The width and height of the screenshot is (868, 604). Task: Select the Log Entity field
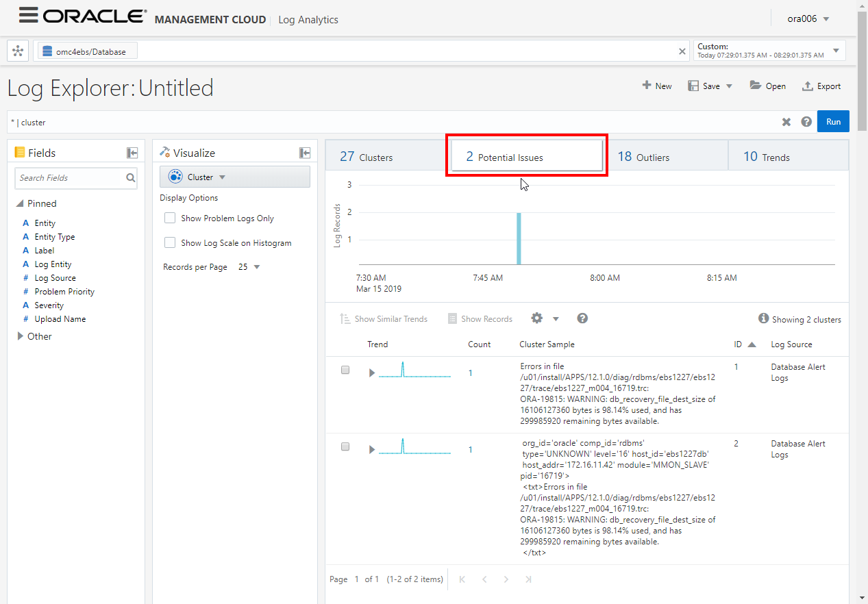[53, 264]
